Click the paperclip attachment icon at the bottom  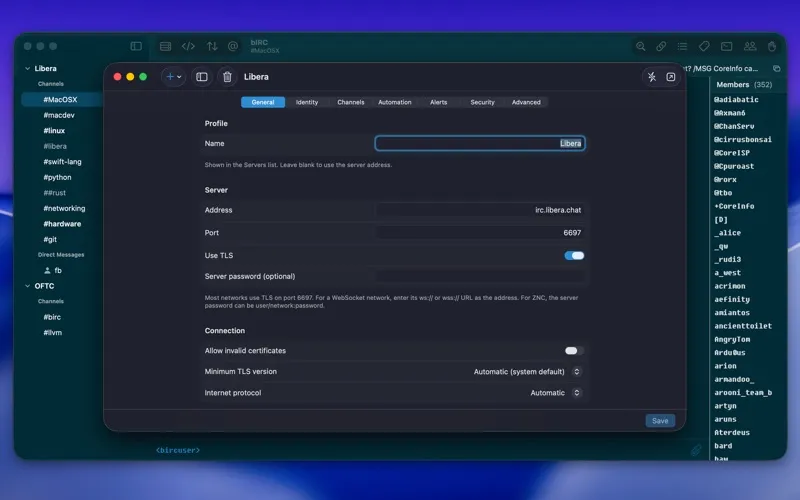pos(696,449)
